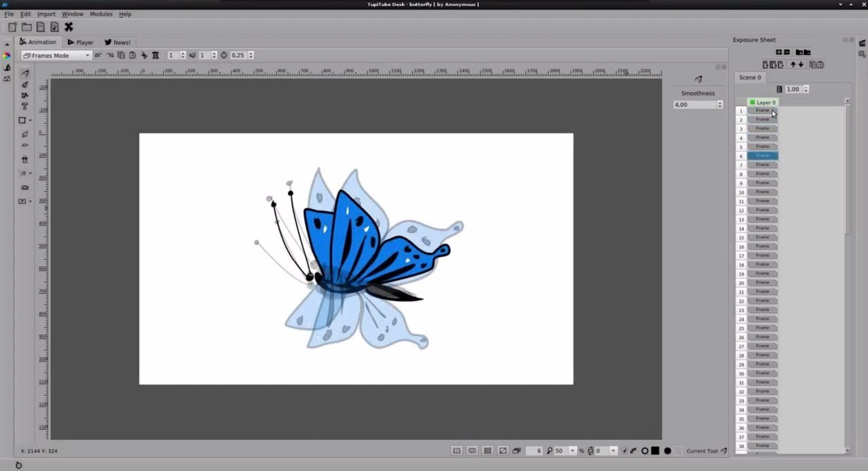Click the black square color swatch
This screenshot has height=471, width=868.
tap(655, 451)
